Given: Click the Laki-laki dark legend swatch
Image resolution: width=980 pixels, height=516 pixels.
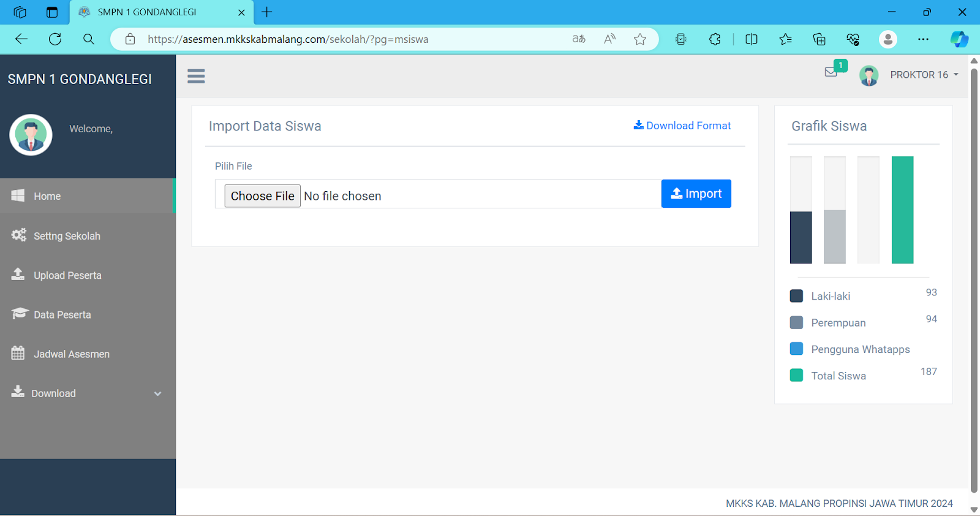Looking at the screenshot, I should tap(796, 296).
